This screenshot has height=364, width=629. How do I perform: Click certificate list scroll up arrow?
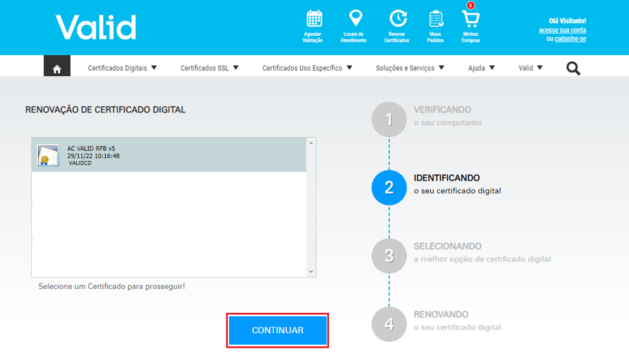pyautogui.click(x=311, y=143)
